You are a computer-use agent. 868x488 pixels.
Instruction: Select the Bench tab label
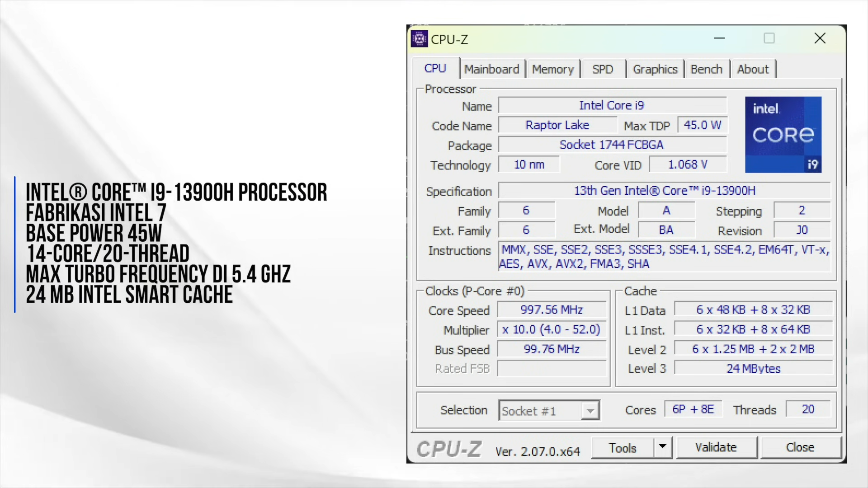706,69
